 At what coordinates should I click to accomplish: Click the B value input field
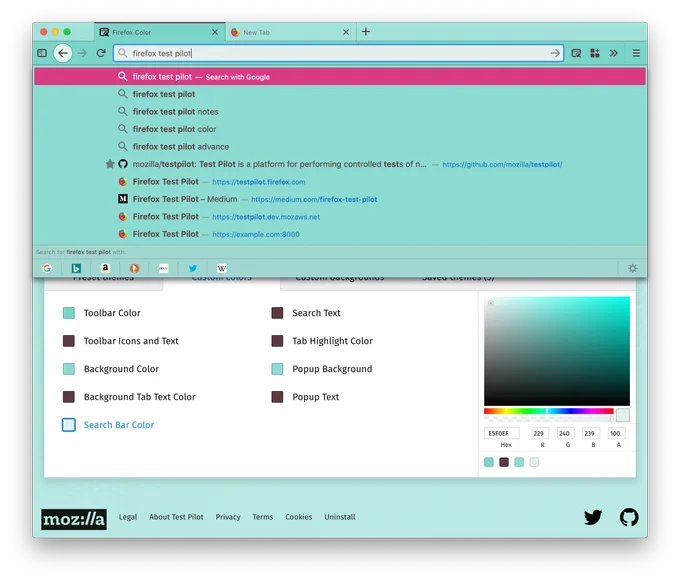click(x=591, y=433)
